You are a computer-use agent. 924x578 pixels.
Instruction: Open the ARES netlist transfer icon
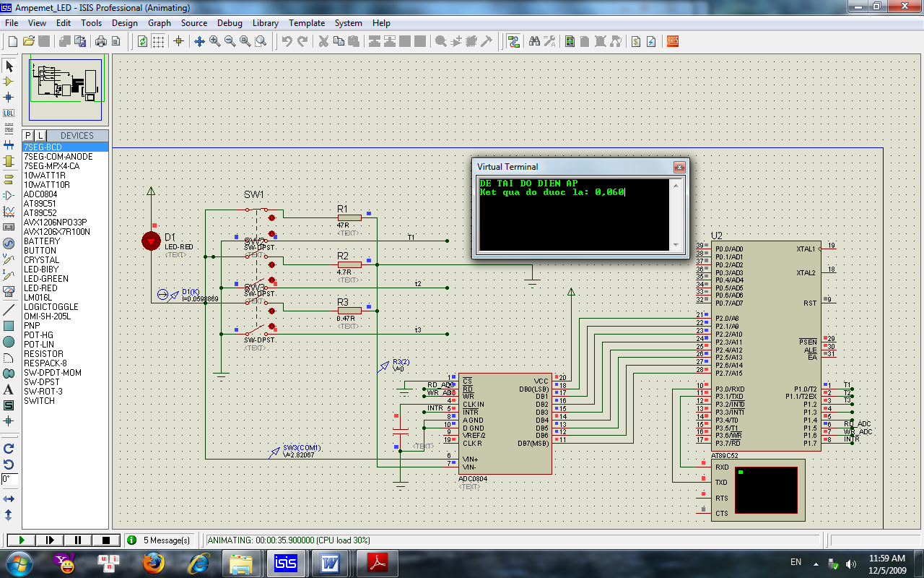(672, 41)
